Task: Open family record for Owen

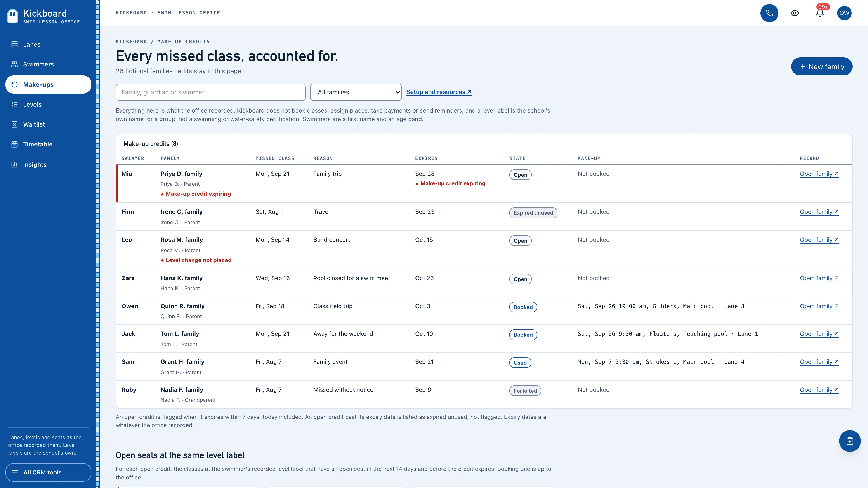Action: coord(819,306)
